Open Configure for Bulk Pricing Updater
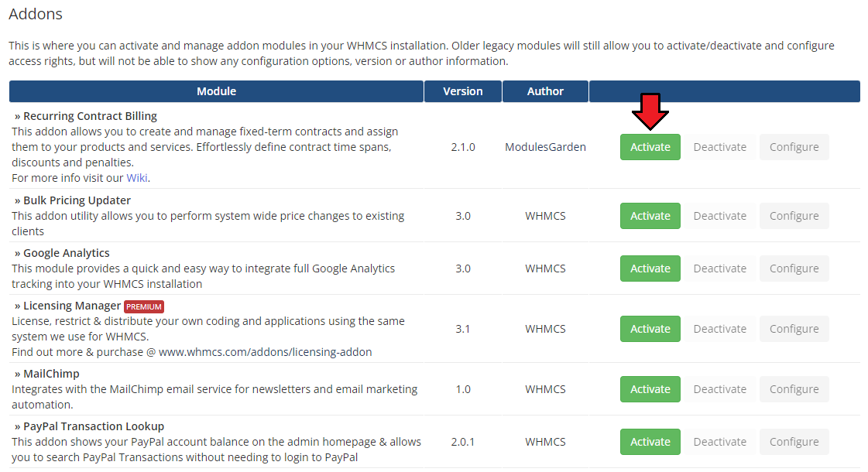The height and width of the screenshot is (472, 868). pos(794,216)
